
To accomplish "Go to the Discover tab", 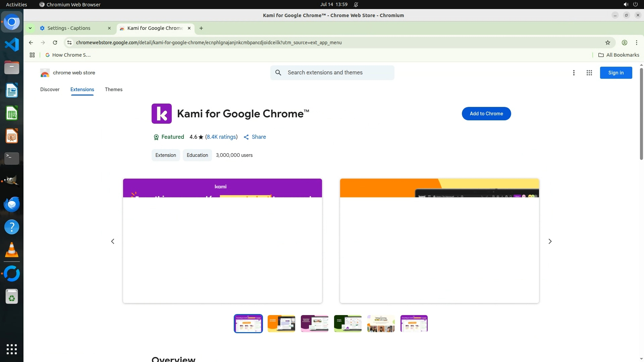I will tap(50, 89).
